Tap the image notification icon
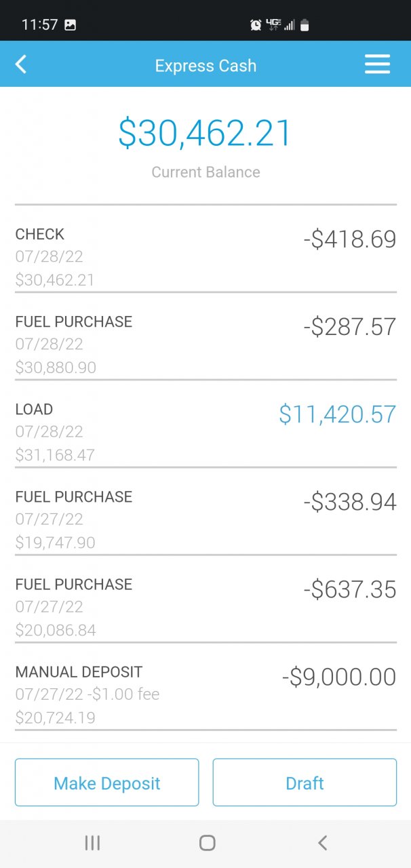411x868 pixels. pyautogui.click(x=70, y=25)
